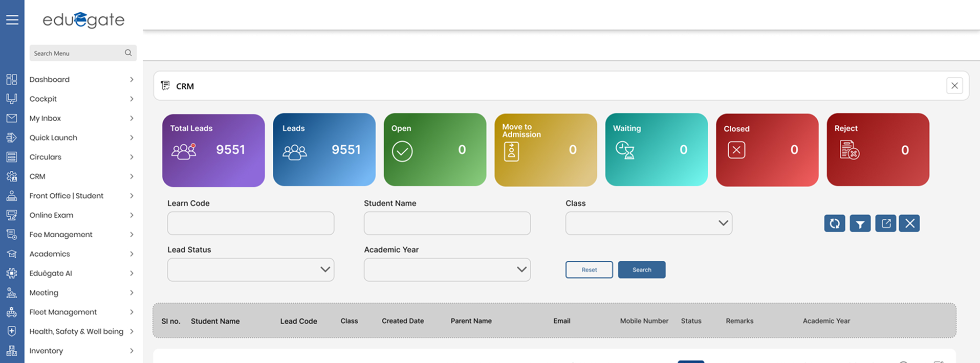Select the Move to Admission card
980x363 pixels.
pyautogui.click(x=546, y=150)
